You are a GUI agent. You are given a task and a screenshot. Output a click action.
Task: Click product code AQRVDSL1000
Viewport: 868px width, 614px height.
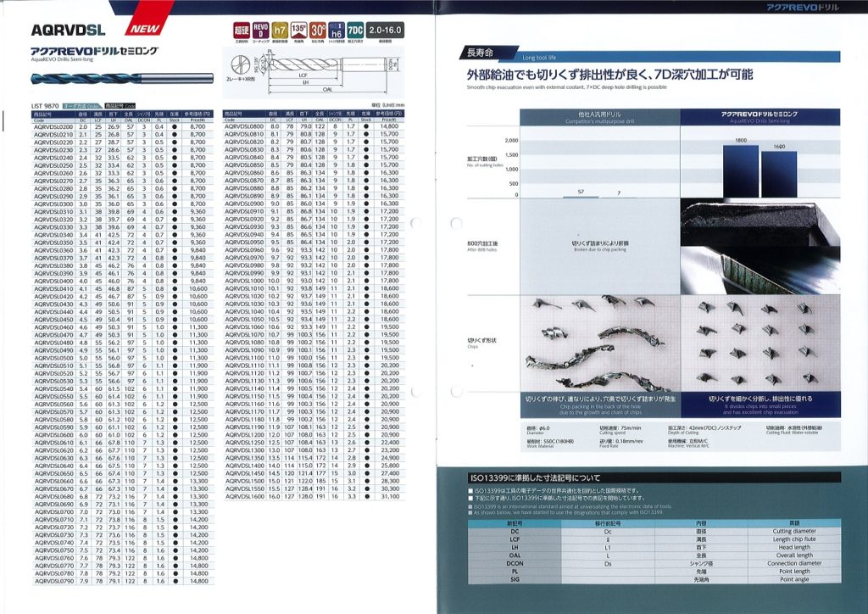click(244, 281)
